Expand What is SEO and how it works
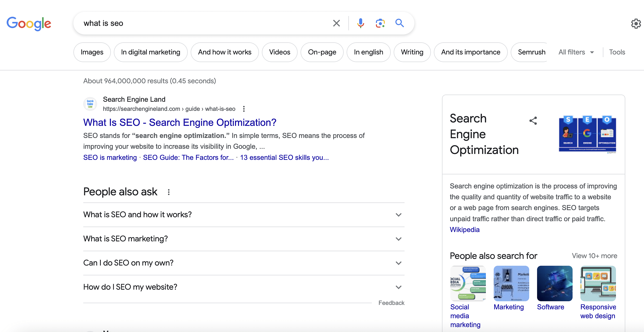 (244, 215)
